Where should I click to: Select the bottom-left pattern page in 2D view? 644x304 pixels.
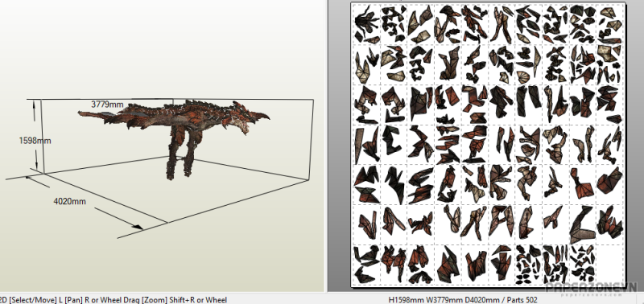click(x=367, y=265)
